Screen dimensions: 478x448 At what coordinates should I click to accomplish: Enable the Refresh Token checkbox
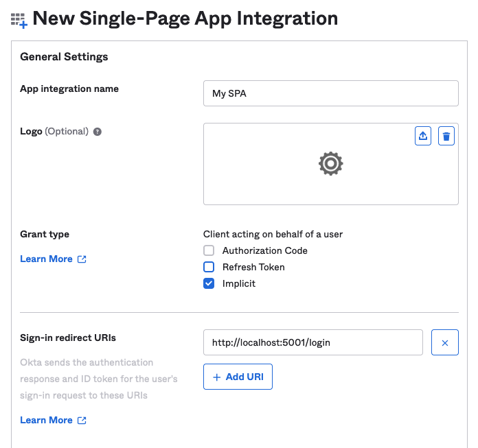click(x=209, y=267)
